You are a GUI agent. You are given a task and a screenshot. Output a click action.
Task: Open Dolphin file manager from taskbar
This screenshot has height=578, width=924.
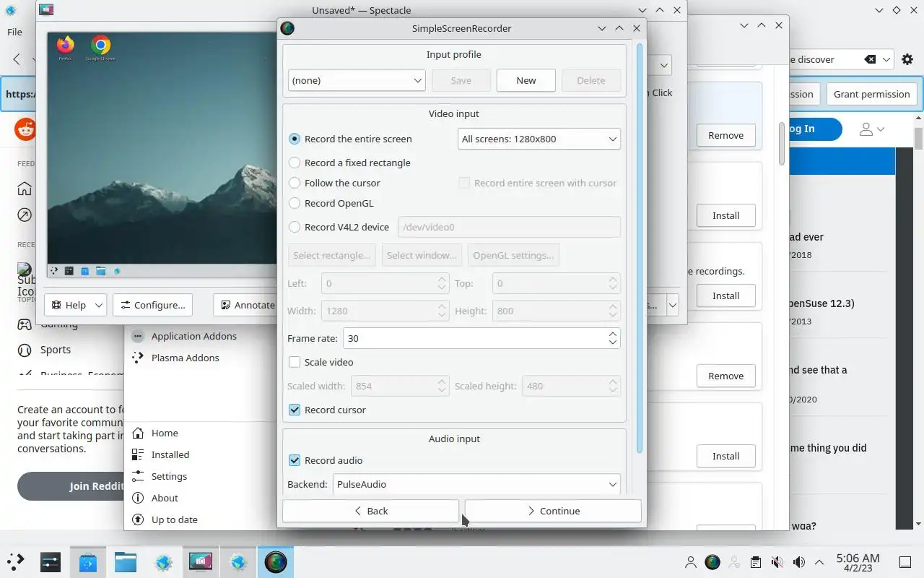[126, 561]
